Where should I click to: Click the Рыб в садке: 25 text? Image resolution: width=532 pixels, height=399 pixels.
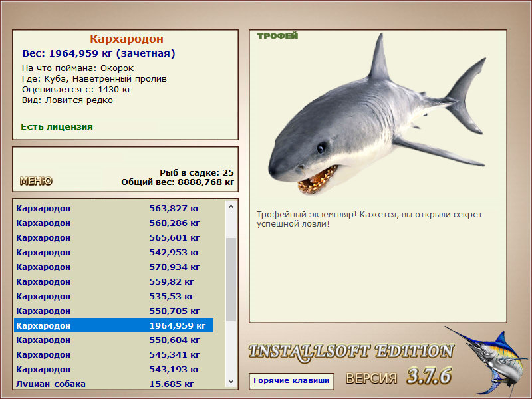tap(197, 172)
